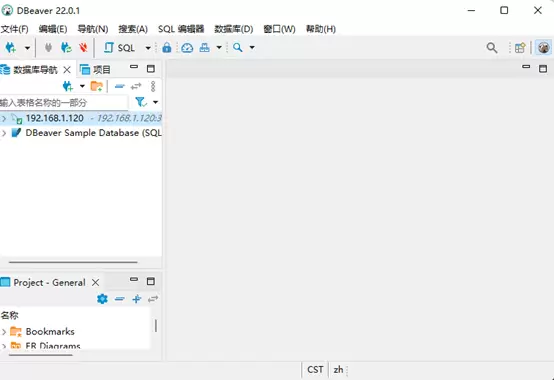This screenshot has width=554, height=380.
Task: Maximize the database navigator panel
Action: coord(151,69)
